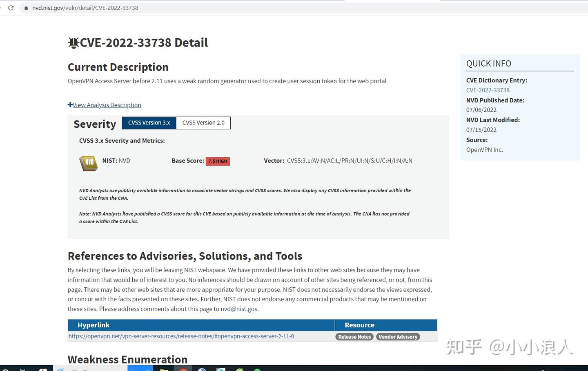Open the file explorer folder in taskbar
The width and height of the screenshot is (588, 371).
pyautogui.click(x=164, y=369)
